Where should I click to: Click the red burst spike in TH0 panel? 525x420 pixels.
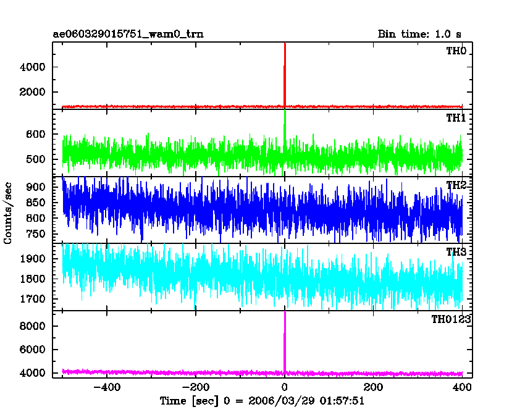click(x=285, y=74)
